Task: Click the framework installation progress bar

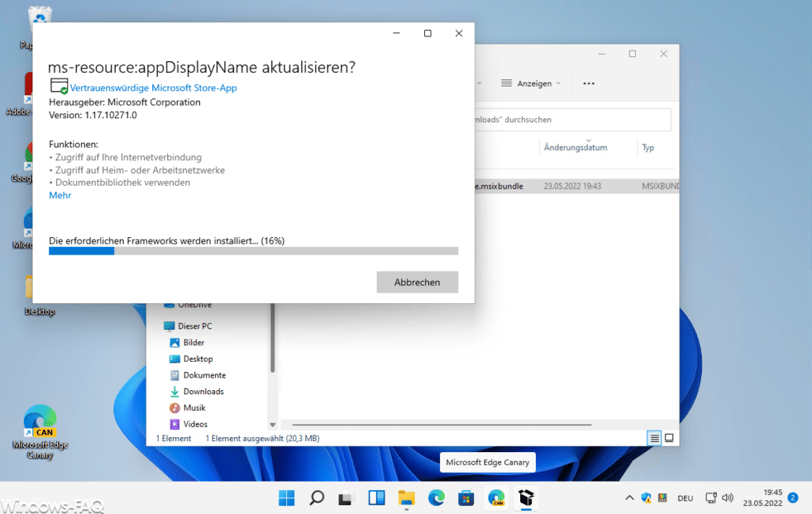Action: pyautogui.click(x=253, y=251)
